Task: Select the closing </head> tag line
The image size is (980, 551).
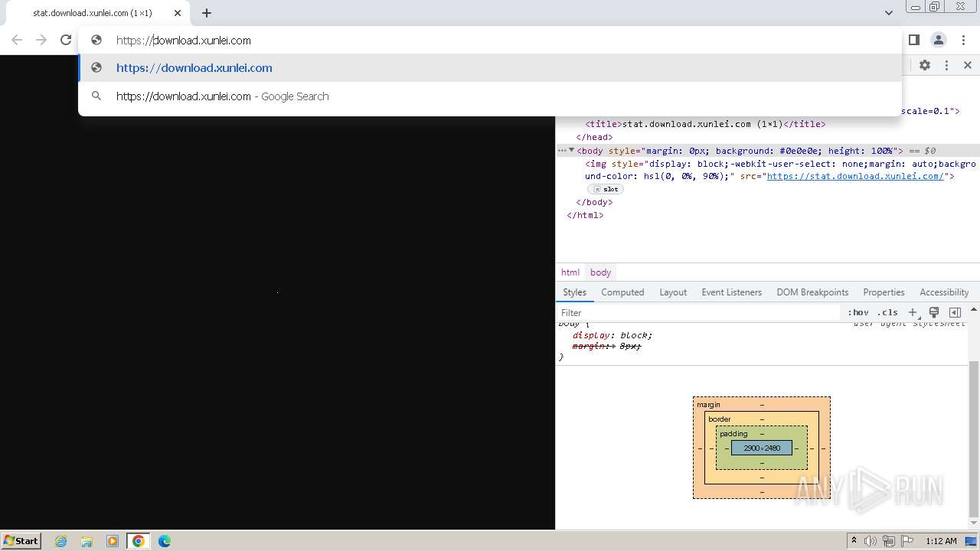Action: pyautogui.click(x=594, y=138)
